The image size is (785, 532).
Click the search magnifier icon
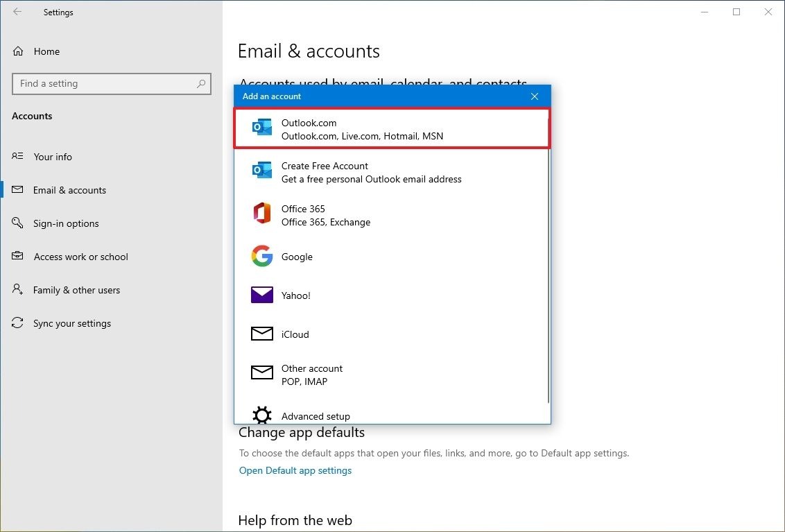click(x=200, y=84)
